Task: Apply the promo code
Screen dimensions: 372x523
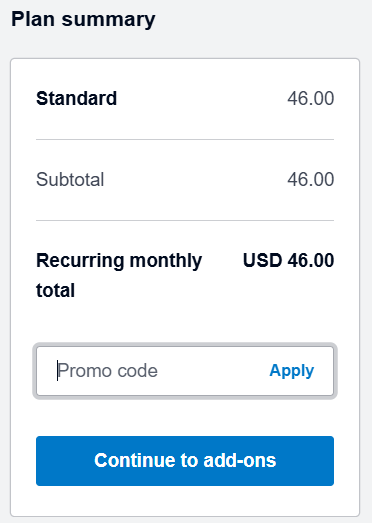Action: click(x=292, y=371)
